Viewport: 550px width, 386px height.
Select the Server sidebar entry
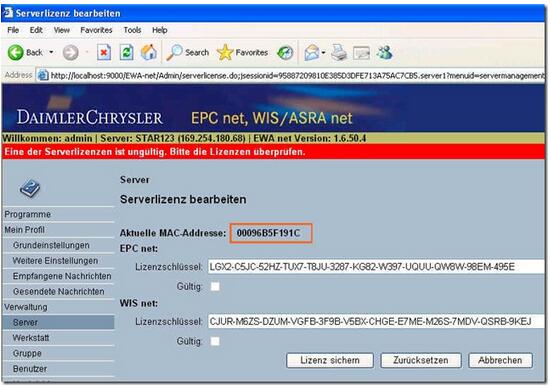tap(59, 322)
